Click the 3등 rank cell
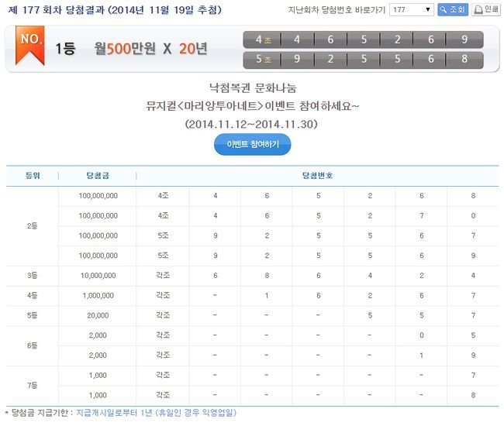This screenshot has height=426, width=504. click(x=32, y=275)
